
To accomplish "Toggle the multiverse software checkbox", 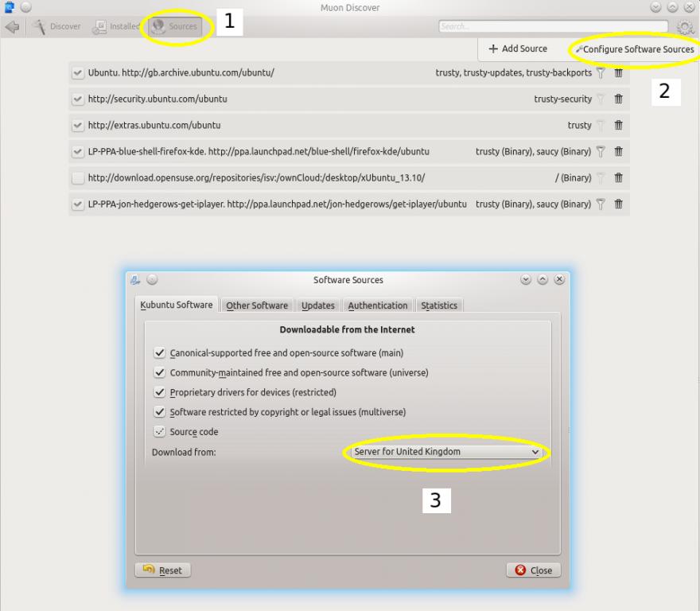I will [159, 412].
